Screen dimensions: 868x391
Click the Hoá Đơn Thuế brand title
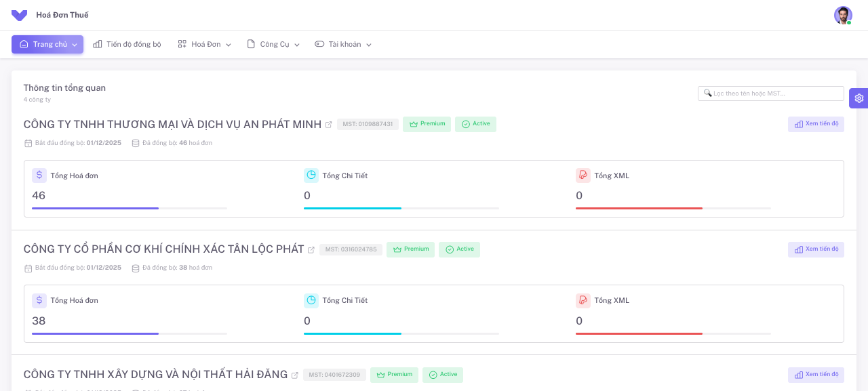(62, 15)
